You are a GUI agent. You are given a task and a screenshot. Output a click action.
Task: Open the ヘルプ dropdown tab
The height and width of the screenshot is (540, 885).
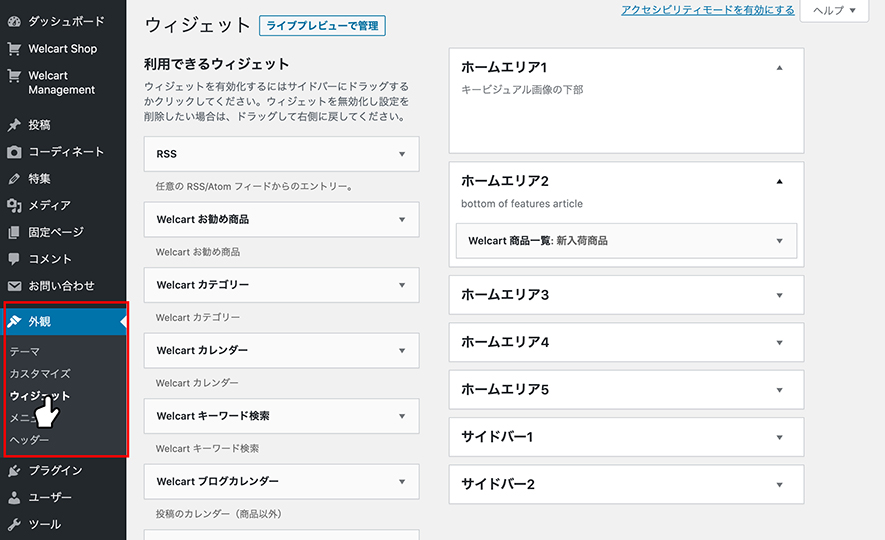tap(834, 11)
